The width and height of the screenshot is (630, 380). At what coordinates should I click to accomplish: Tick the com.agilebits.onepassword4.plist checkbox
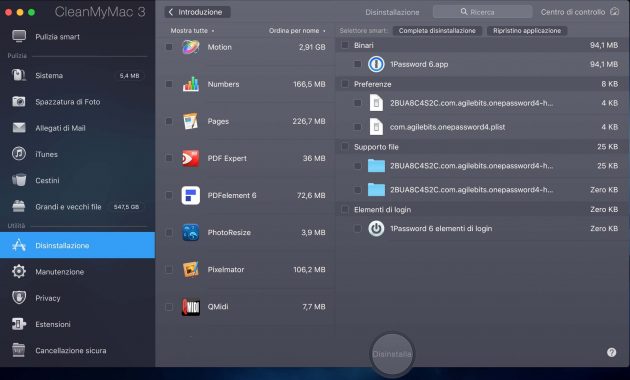pos(357,127)
